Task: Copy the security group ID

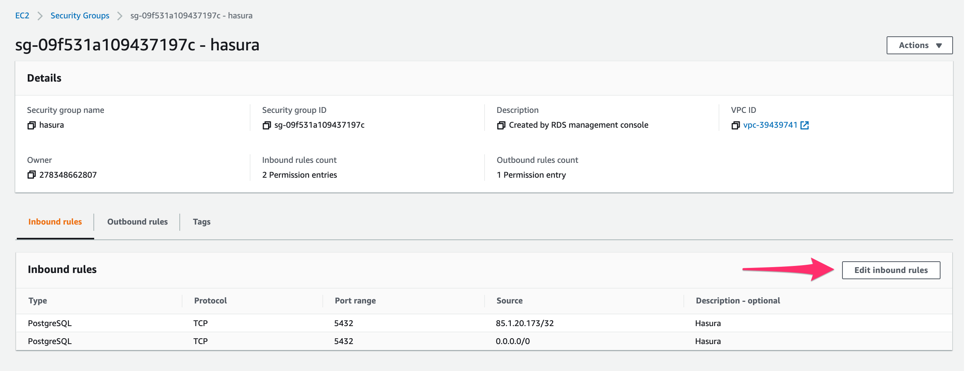Action: point(267,125)
